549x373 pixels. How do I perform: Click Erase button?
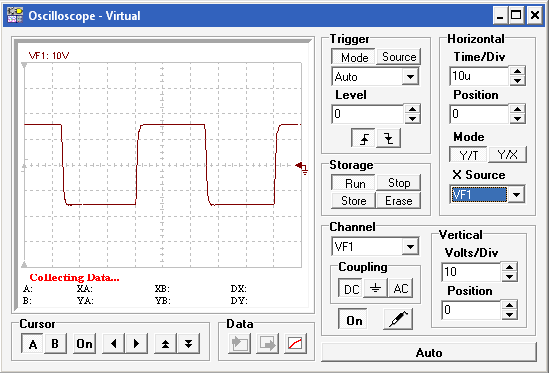coord(398,201)
